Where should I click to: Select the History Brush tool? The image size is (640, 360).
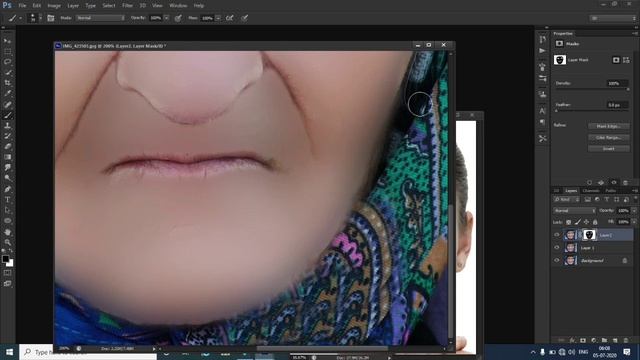click(x=7, y=136)
